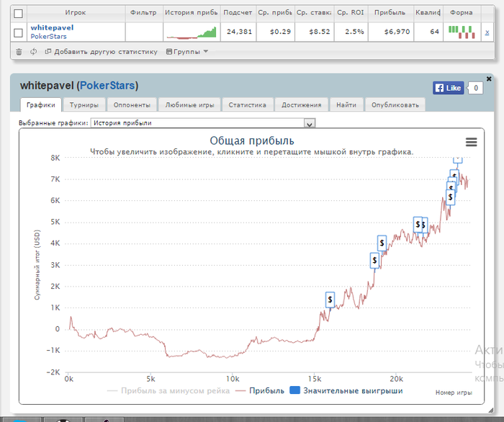Switch to the Статистика tab
Viewport: 504px width, 422px height.
click(x=248, y=104)
